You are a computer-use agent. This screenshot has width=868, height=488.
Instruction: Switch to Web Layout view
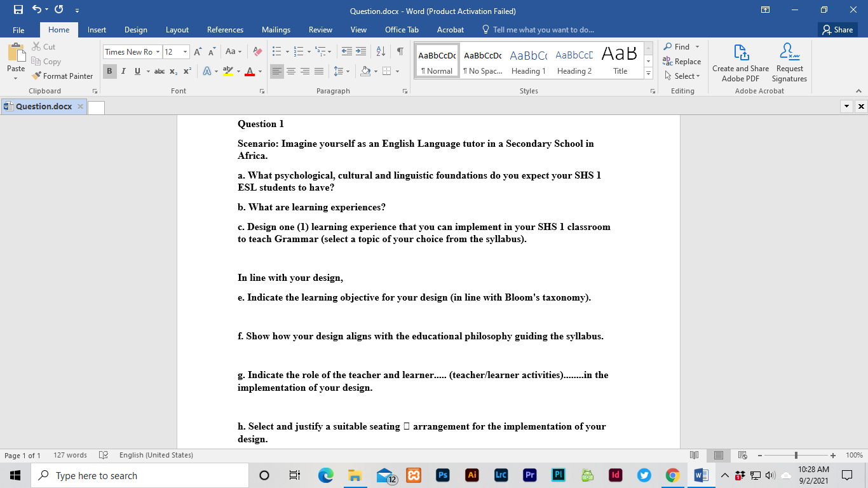pos(742,455)
